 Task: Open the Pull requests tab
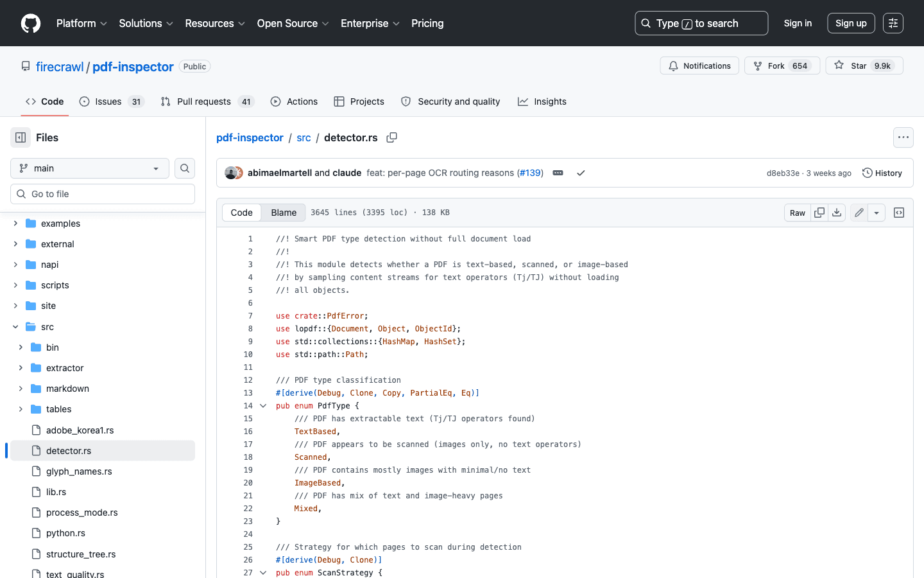[x=207, y=101]
